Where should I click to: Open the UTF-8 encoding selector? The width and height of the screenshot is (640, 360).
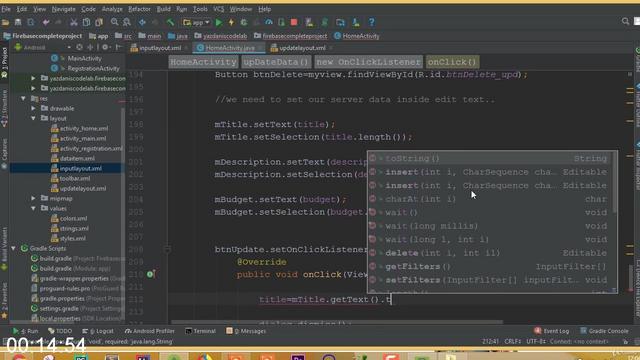pyautogui.click(x=536, y=342)
